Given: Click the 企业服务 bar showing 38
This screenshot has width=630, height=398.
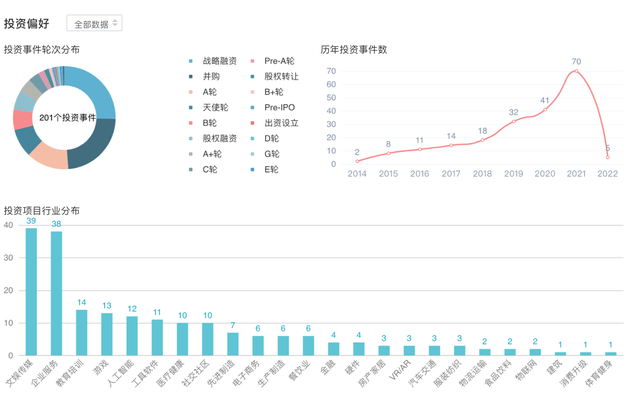Looking at the screenshot, I should tap(56, 294).
